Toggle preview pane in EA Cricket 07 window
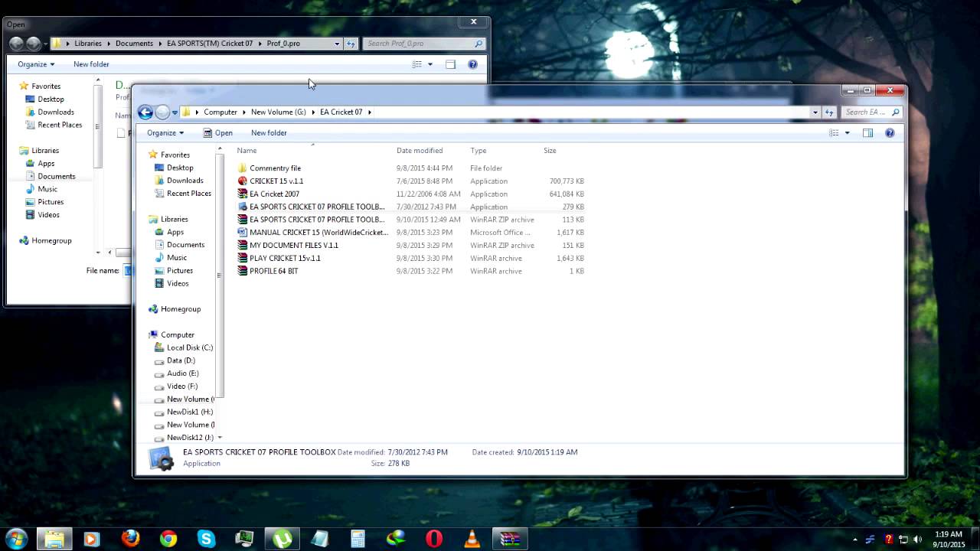The width and height of the screenshot is (980, 551). 867,133
